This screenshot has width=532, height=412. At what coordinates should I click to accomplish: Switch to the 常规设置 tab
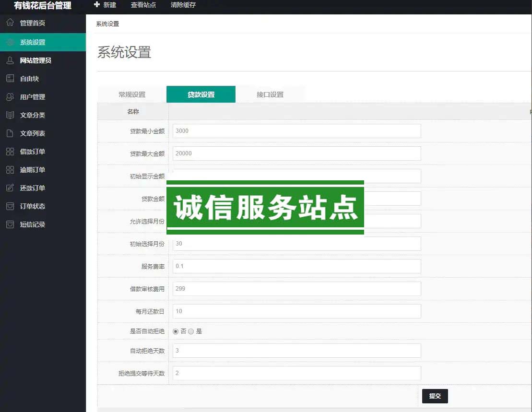[132, 94]
